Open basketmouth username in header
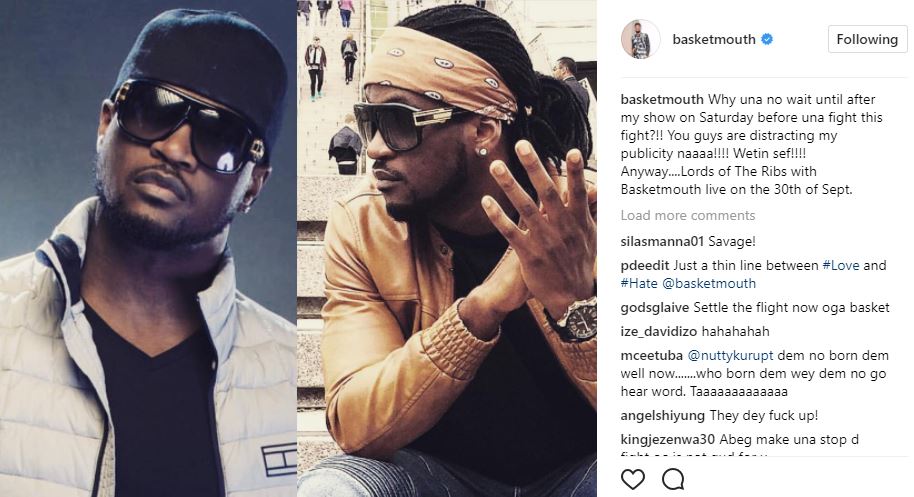914x497 pixels. click(x=714, y=39)
